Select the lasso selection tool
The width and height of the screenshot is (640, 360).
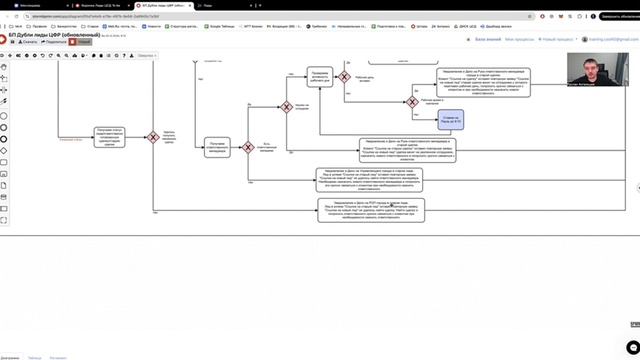coord(4,78)
